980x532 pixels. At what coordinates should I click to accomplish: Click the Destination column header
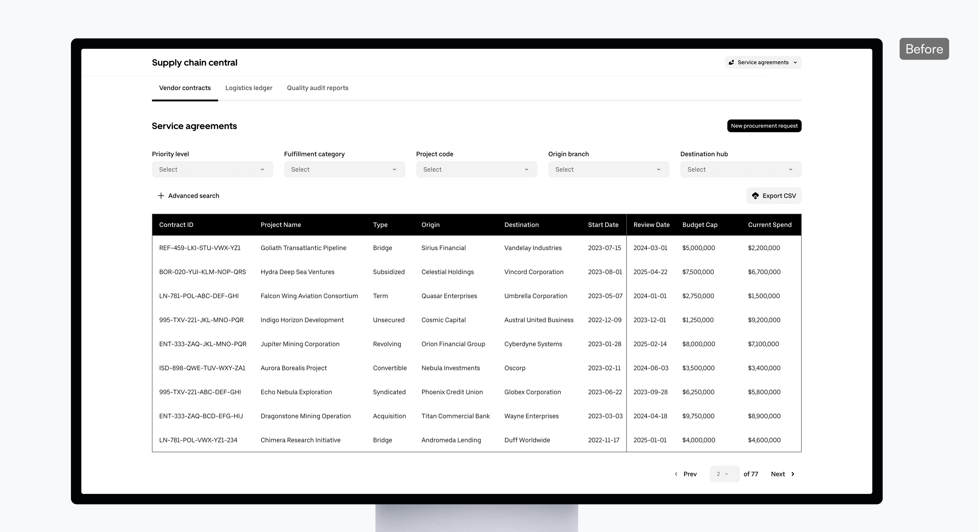click(x=522, y=225)
